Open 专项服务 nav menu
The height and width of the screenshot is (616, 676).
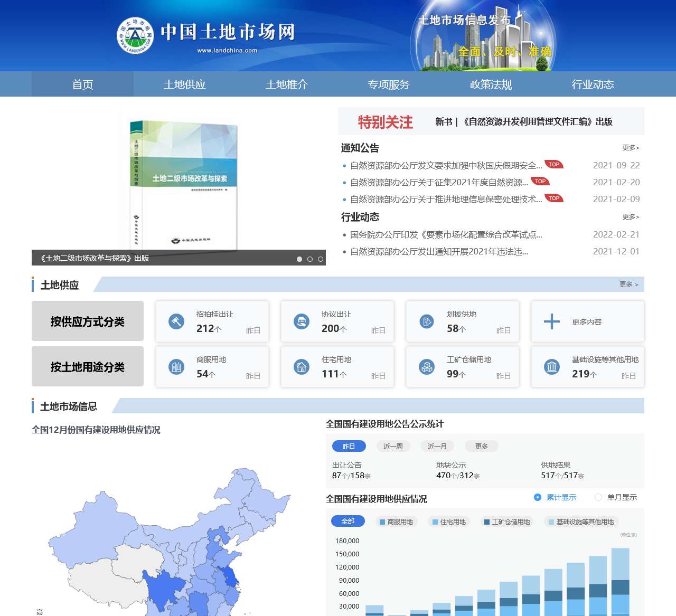click(389, 84)
